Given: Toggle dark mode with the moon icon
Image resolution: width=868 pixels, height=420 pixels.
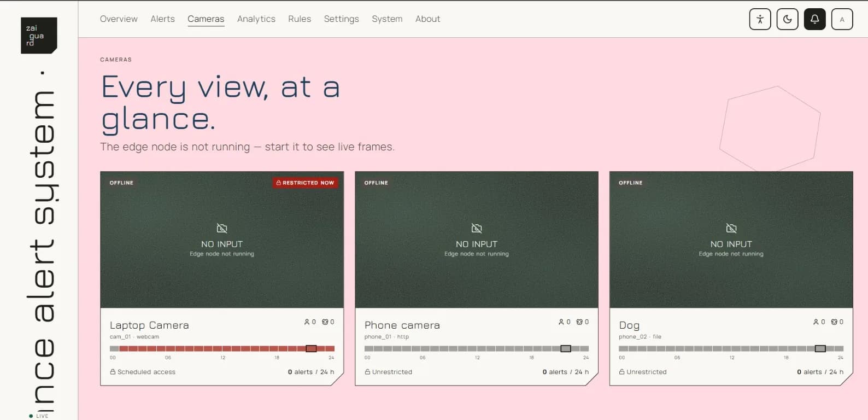Looking at the screenshot, I should point(787,19).
